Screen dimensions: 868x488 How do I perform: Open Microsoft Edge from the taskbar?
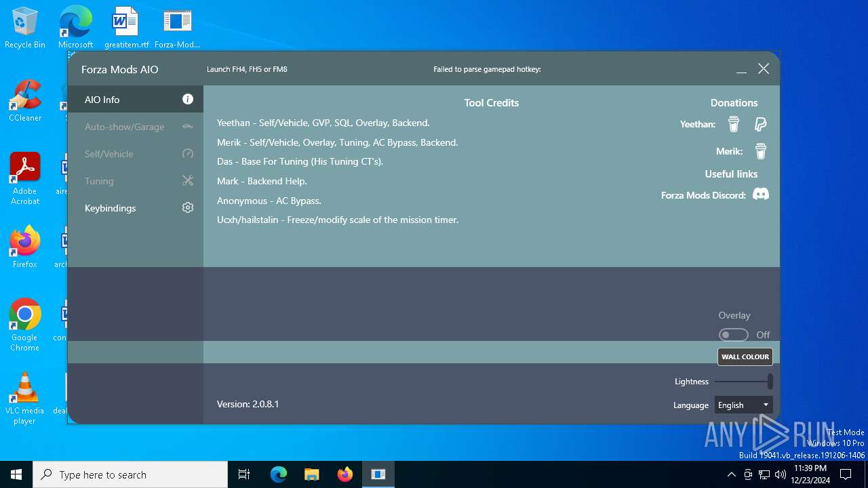[x=279, y=474]
